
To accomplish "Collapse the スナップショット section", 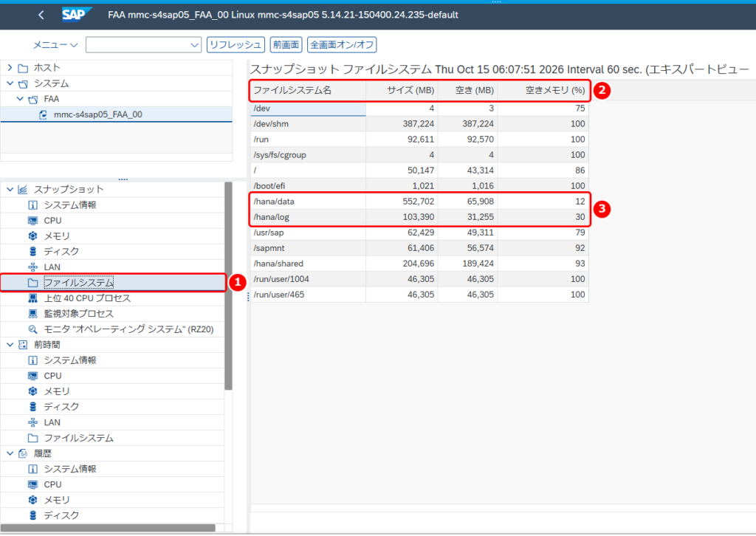I will pos(10,189).
